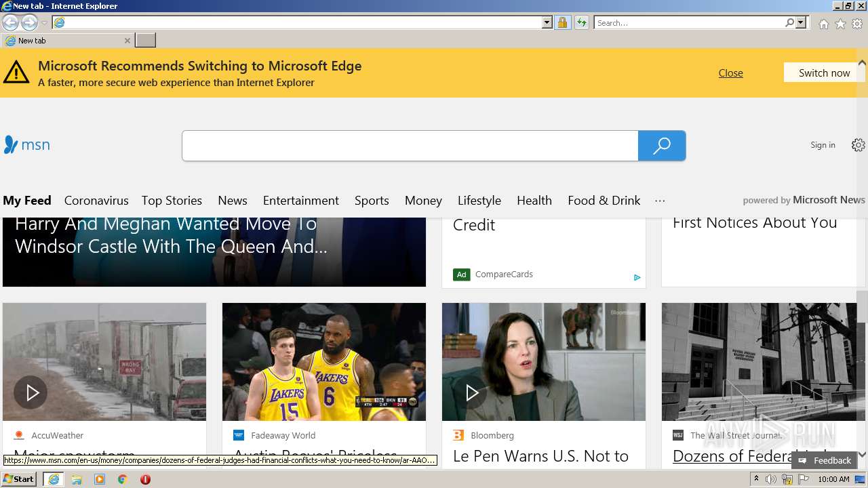868x488 pixels.
Task: Click the scroll up arrow near banner
Action: pos(862,63)
